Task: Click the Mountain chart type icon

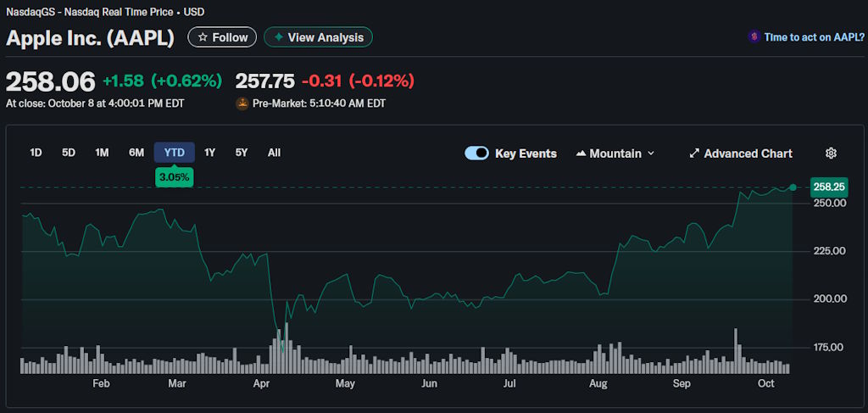Action: 581,153
